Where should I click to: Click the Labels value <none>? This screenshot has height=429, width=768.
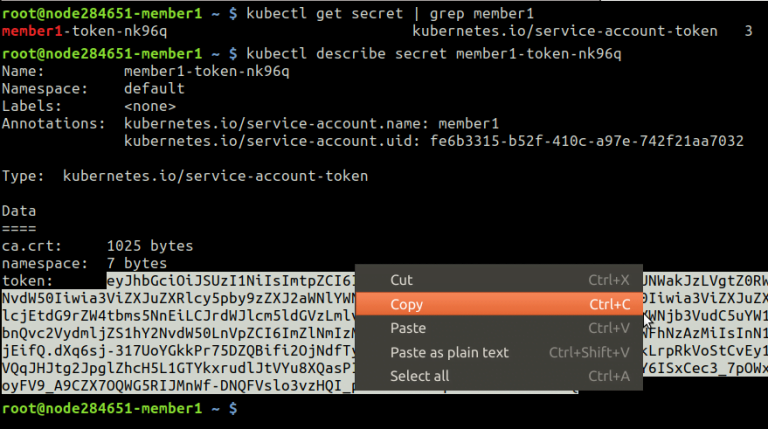click(x=149, y=106)
